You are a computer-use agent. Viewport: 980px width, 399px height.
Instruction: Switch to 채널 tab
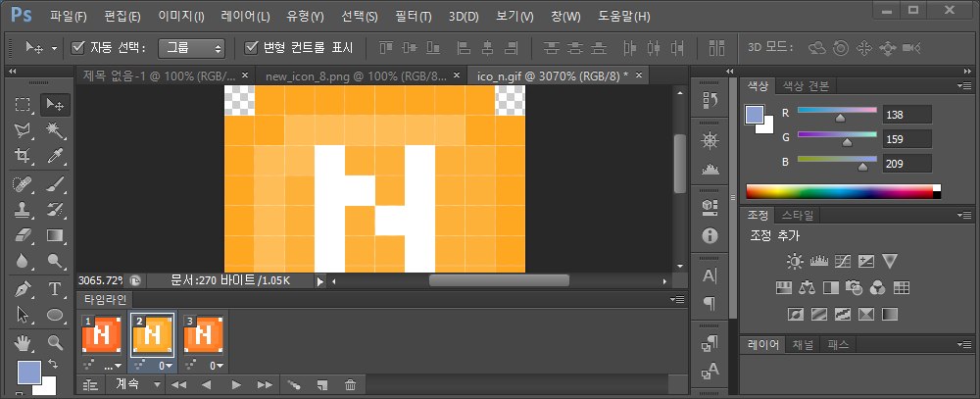tap(803, 344)
